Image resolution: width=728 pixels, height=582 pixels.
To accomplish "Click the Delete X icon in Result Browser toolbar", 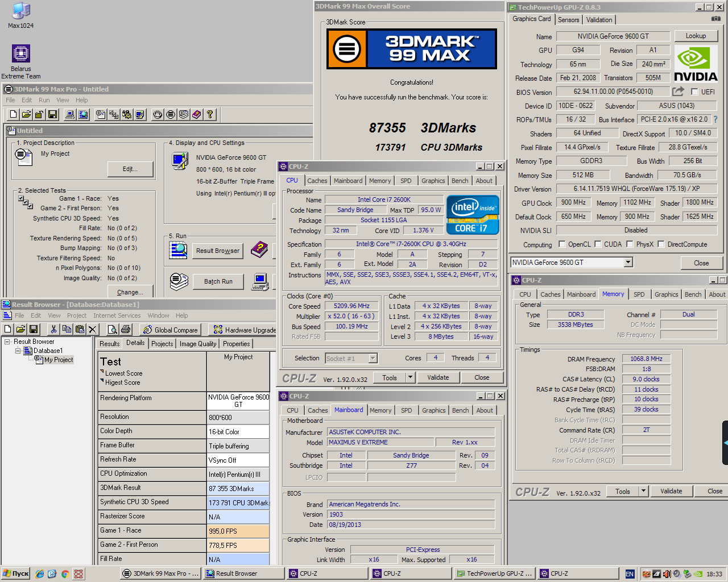I will tap(93, 329).
